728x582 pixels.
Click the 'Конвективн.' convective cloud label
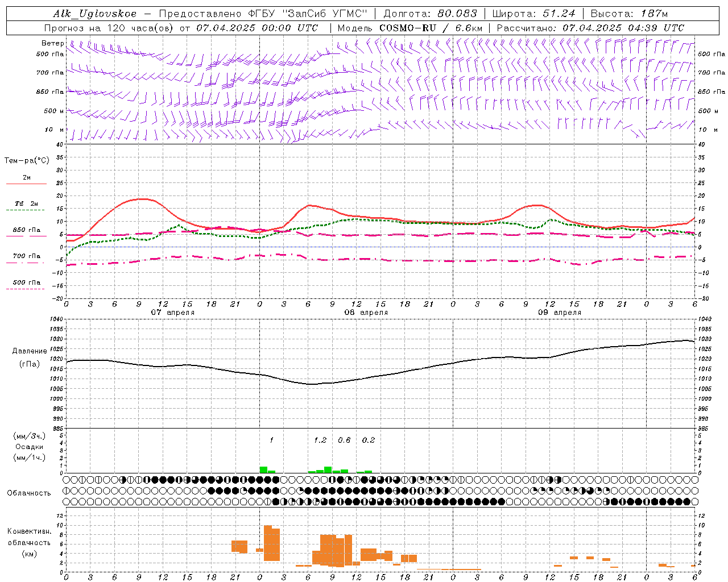[30, 531]
